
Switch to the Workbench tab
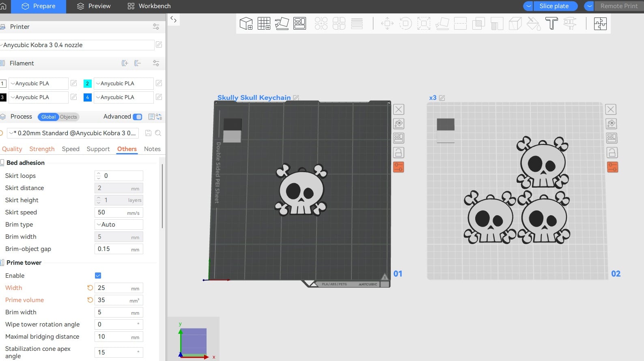click(149, 6)
